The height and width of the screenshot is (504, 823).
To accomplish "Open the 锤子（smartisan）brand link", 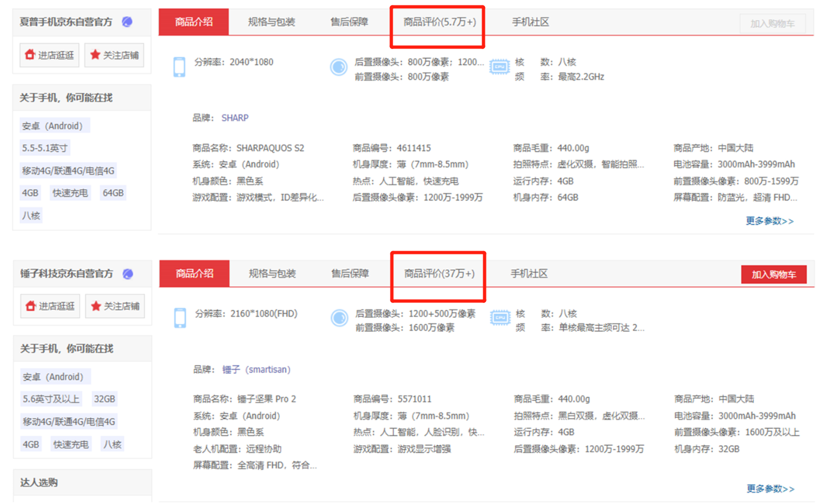I will tap(256, 369).
